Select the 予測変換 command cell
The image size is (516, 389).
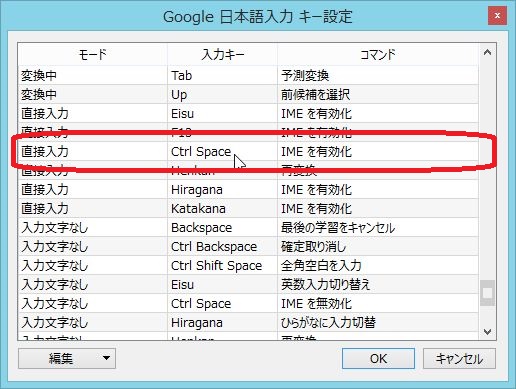(378, 75)
